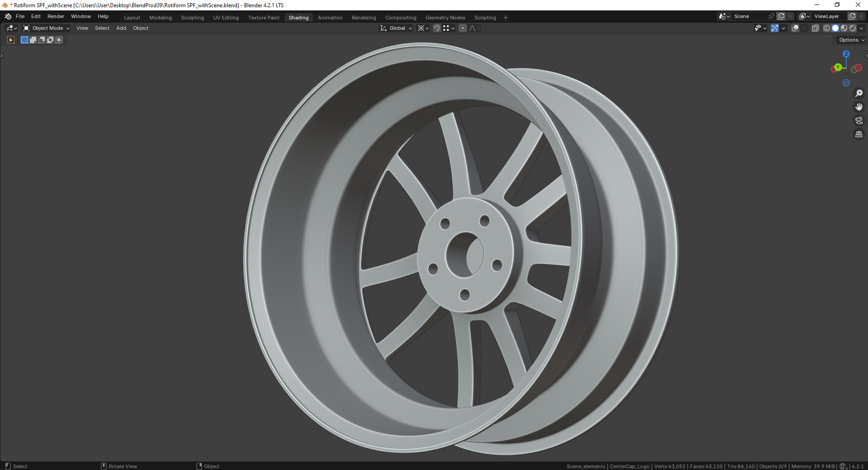This screenshot has width=868, height=470.
Task: Switch to the Texture Paint workspace tab
Action: click(x=264, y=18)
